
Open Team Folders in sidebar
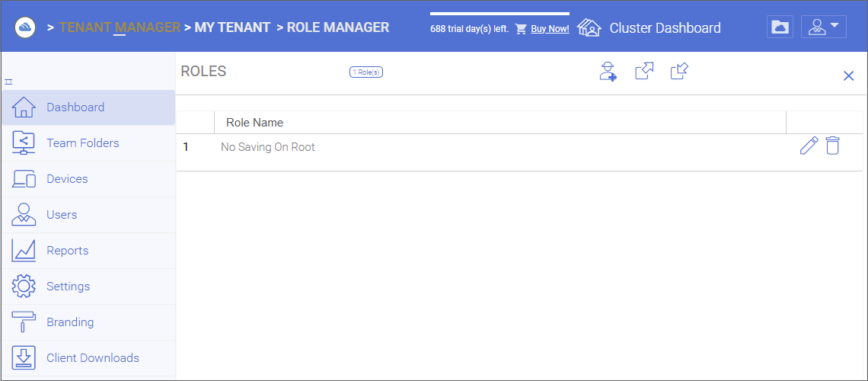(88, 143)
